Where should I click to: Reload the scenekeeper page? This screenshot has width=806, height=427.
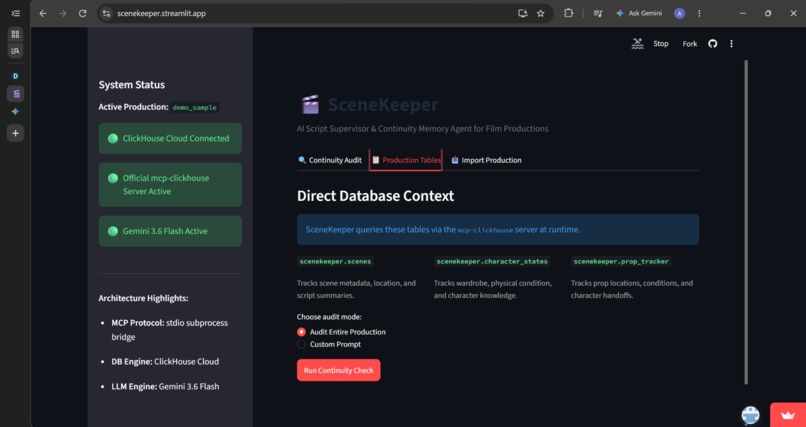[82, 13]
